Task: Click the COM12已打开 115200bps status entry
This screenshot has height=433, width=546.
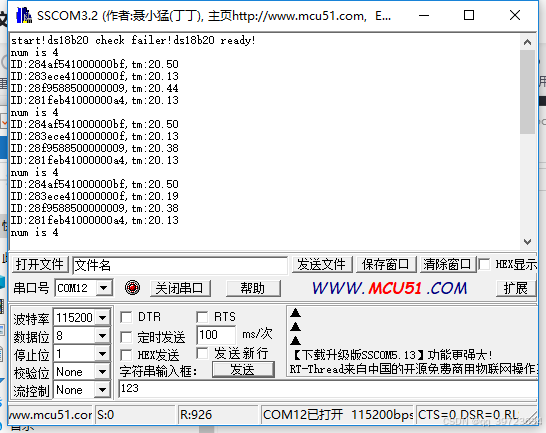Action: [x=337, y=415]
